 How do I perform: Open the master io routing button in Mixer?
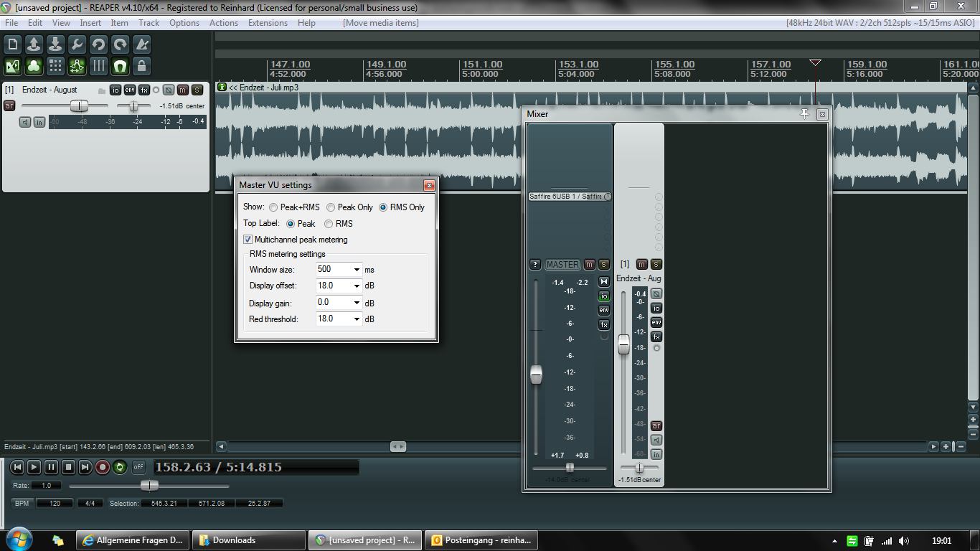click(x=604, y=296)
